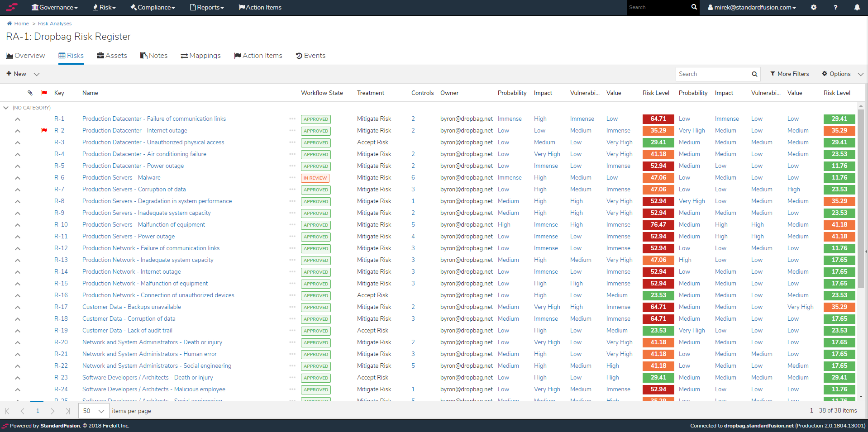Click the 64.71 risk level cell for R-1

[658, 119]
